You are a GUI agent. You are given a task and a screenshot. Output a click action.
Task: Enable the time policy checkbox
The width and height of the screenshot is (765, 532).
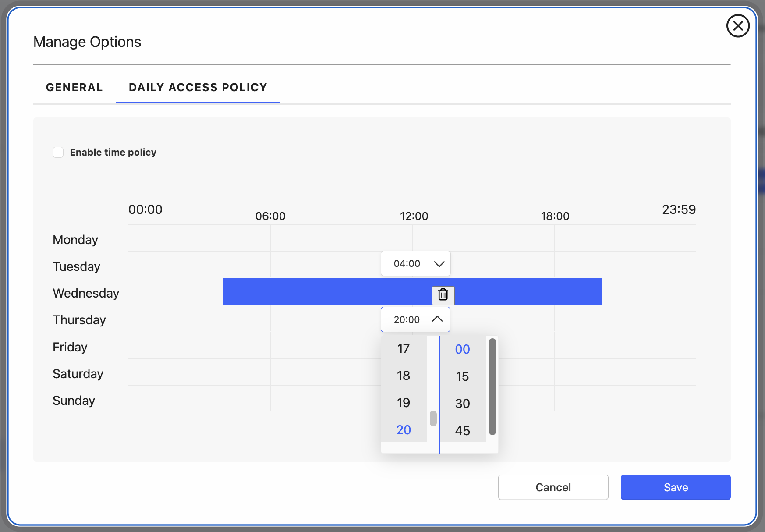[x=58, y=152]
